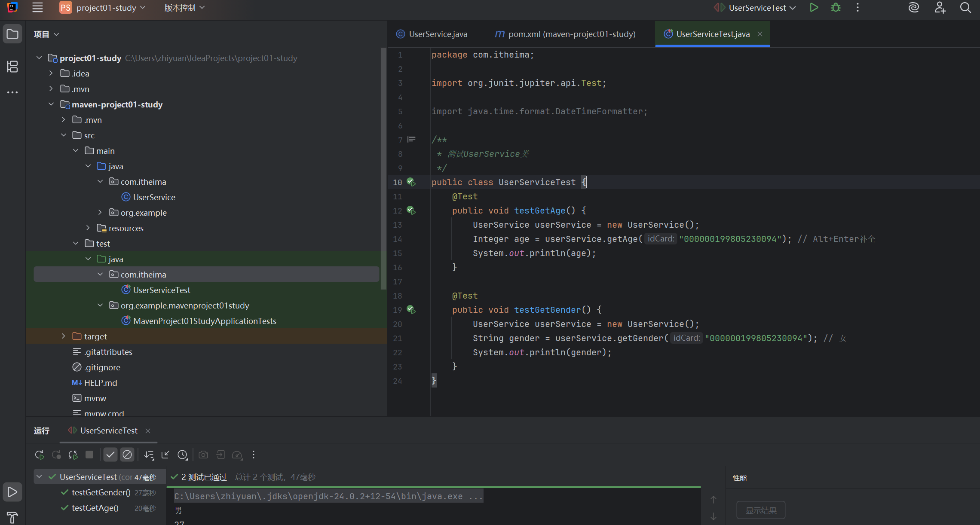Open the 版本控制 menu

click(x=184, y=8)
